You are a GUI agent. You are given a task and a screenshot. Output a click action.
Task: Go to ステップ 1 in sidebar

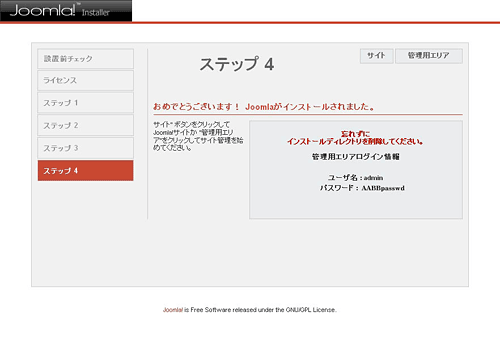tap(85, 103)
